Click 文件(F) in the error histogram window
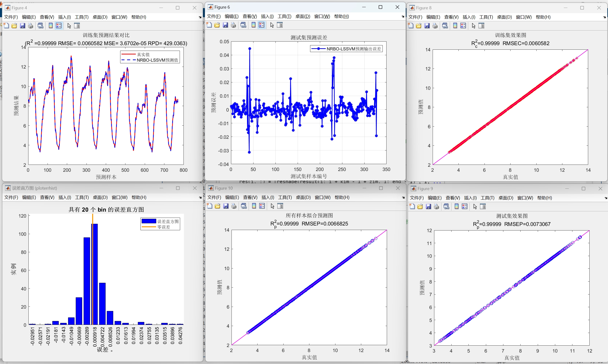 [11, 198]
